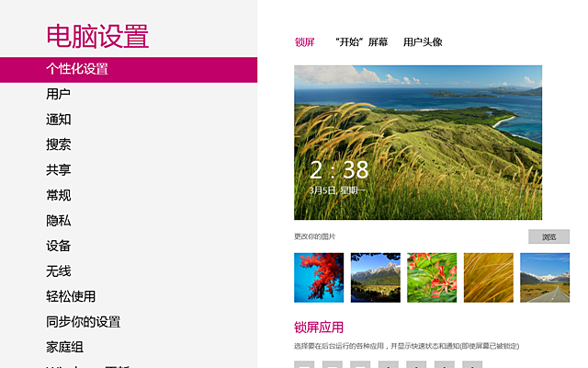Switch to the 锁屏 tab
Image resolution: width=588 pixels, height=368 pixels.
[304, 42]
